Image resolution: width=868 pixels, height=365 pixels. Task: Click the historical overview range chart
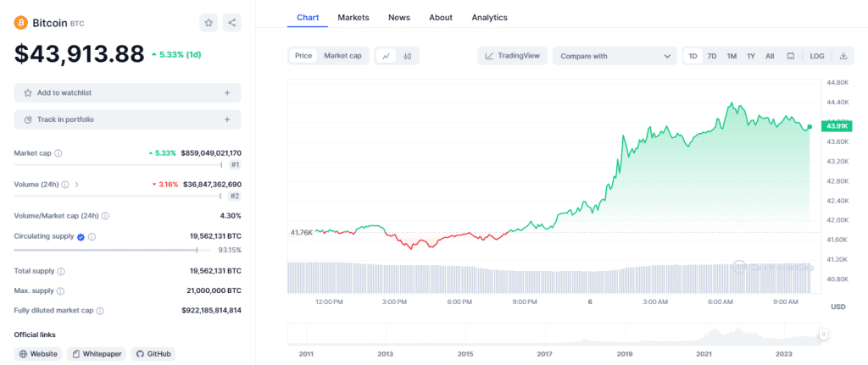click(x=554, y=334)
